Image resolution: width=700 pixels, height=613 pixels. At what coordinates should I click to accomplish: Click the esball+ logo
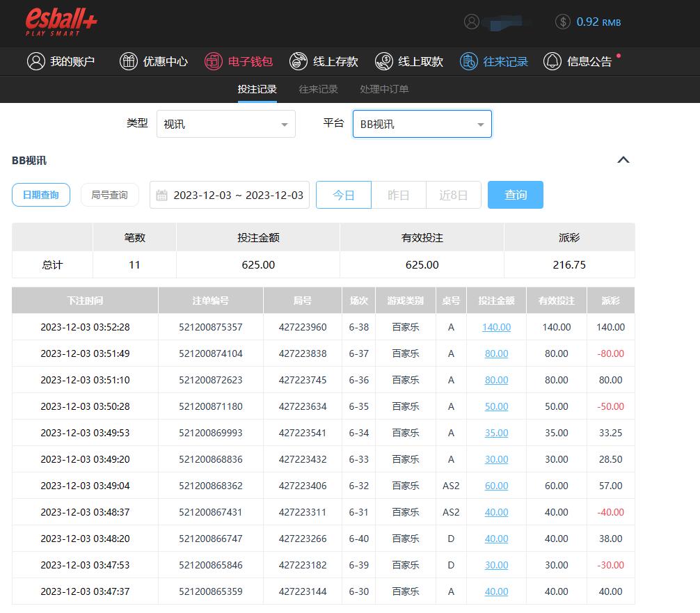tap(61, 22)
